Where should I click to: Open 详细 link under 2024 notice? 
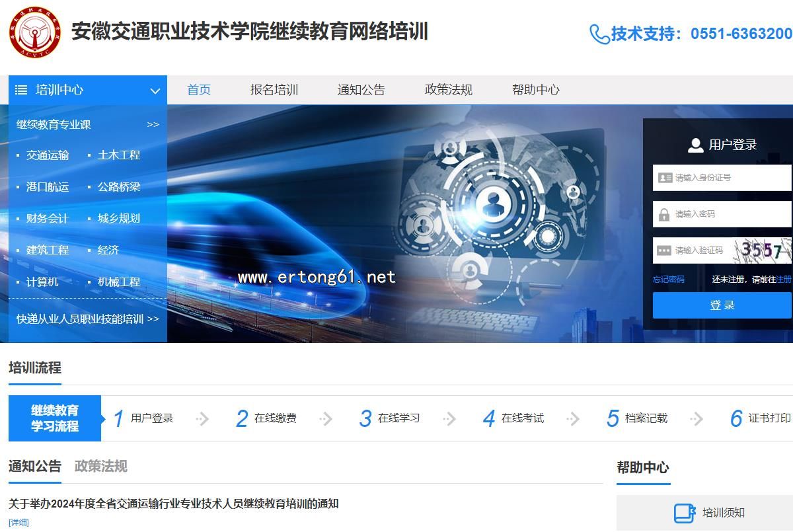point(19,523)
